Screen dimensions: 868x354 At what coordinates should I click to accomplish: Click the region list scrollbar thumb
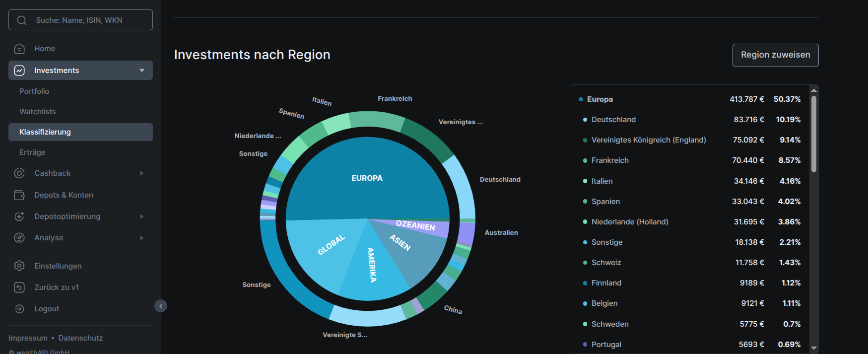[x=813, y=134]
